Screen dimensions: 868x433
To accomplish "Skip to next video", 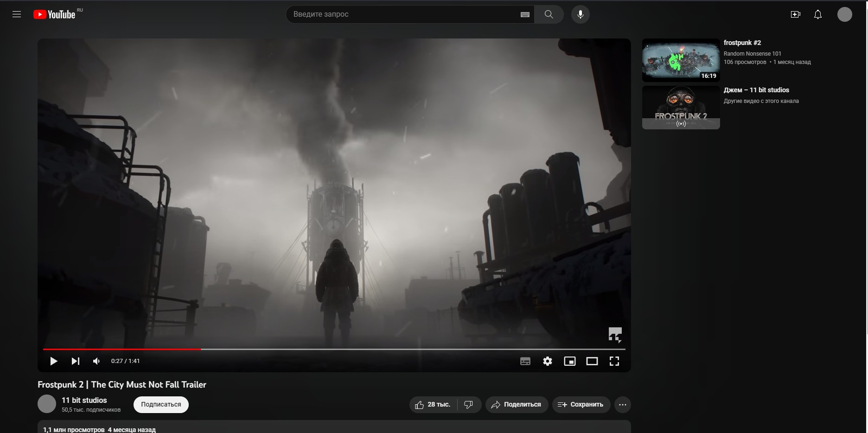I will coord(76,361).
